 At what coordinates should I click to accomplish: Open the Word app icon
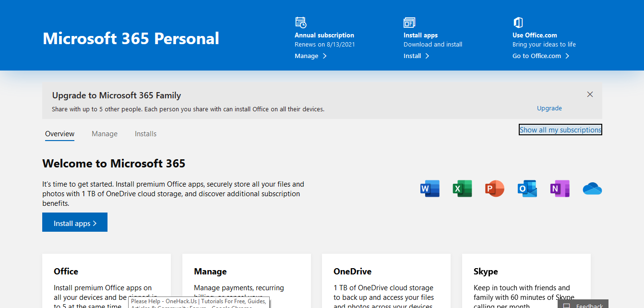[x=430, y=189]
